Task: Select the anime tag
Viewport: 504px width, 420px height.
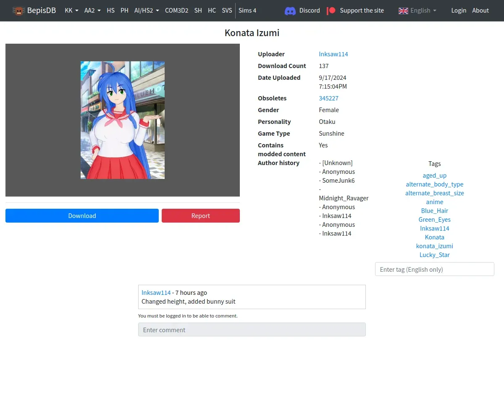Action: (435, 202)
